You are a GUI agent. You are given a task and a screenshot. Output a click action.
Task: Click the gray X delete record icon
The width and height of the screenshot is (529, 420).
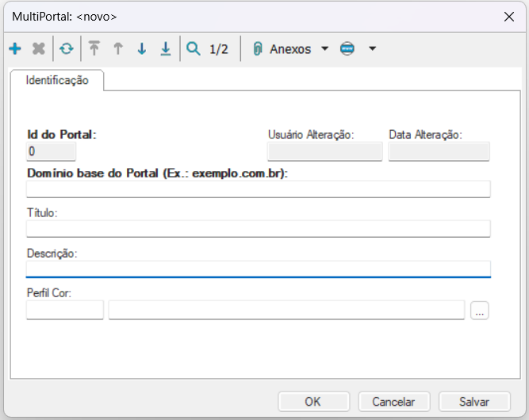coord(38,49)
